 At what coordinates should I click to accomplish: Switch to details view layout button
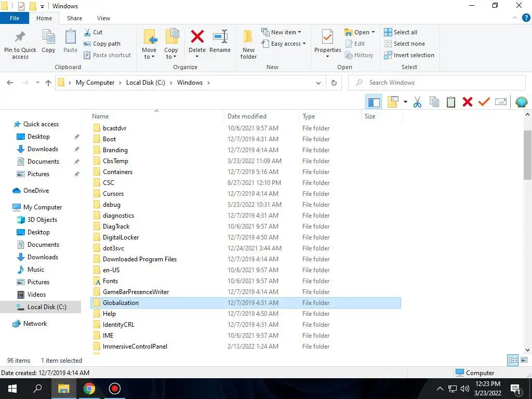(x=513, y=360)
